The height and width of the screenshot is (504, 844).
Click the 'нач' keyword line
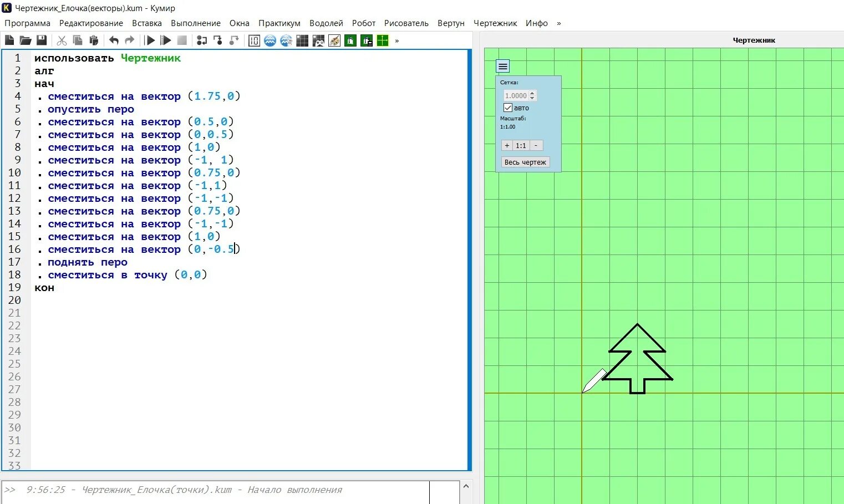click(x=44, y=84)
